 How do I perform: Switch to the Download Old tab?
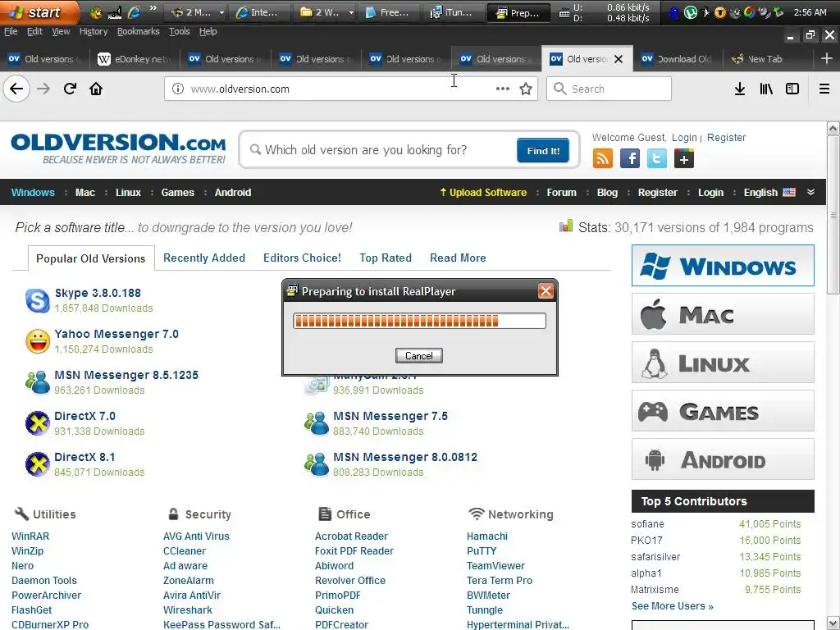[x=677, y=59]
